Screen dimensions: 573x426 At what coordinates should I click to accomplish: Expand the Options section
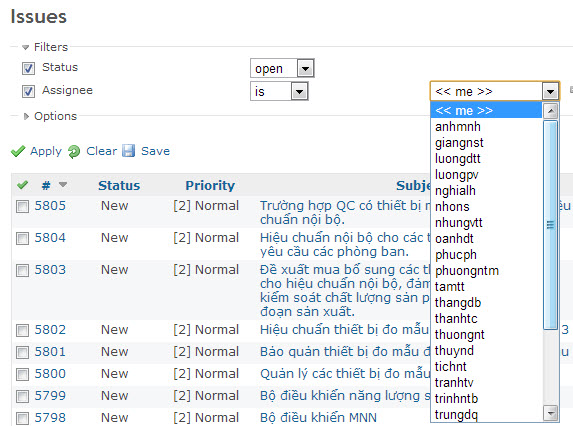[26, 116]
